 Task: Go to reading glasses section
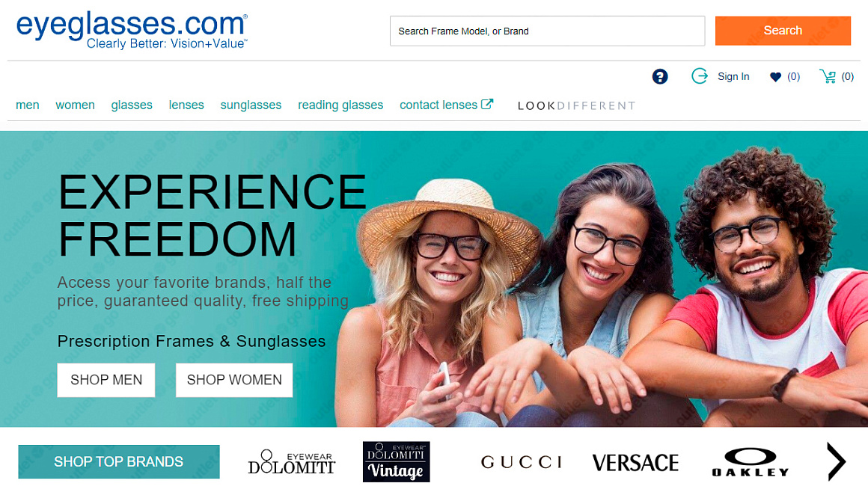pos(340,105)
